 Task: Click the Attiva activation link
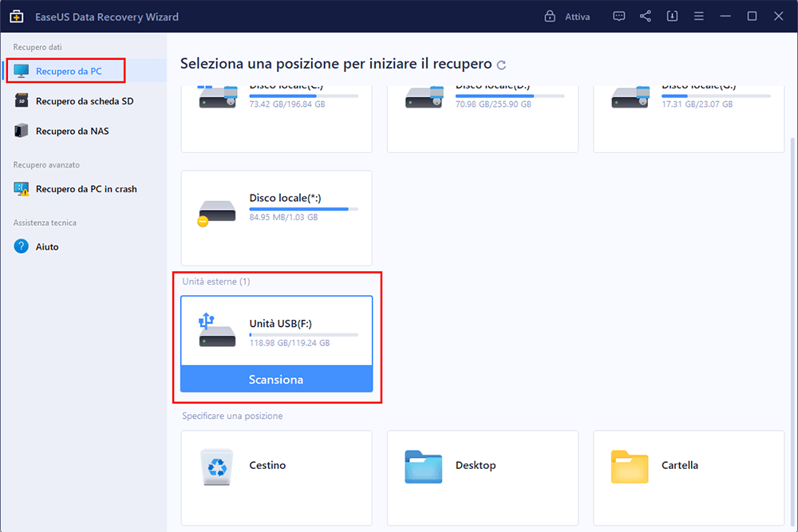coord(577,17)
